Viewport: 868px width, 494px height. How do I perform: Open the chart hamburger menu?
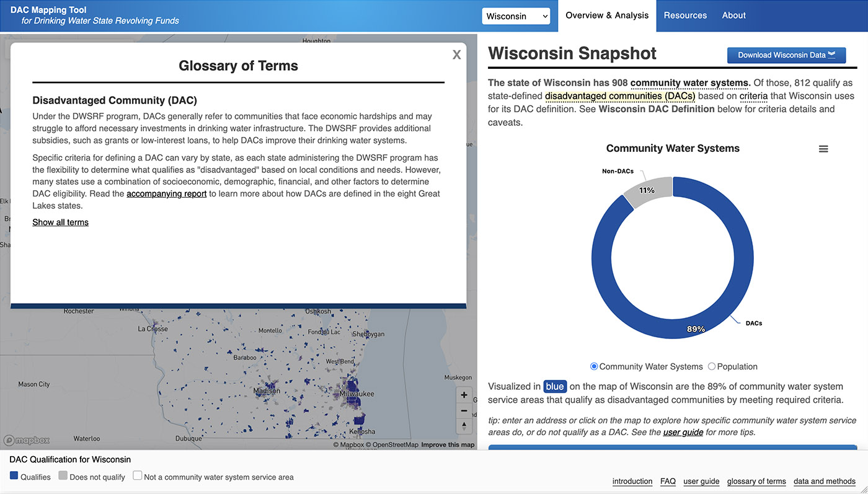pos(823,149)
